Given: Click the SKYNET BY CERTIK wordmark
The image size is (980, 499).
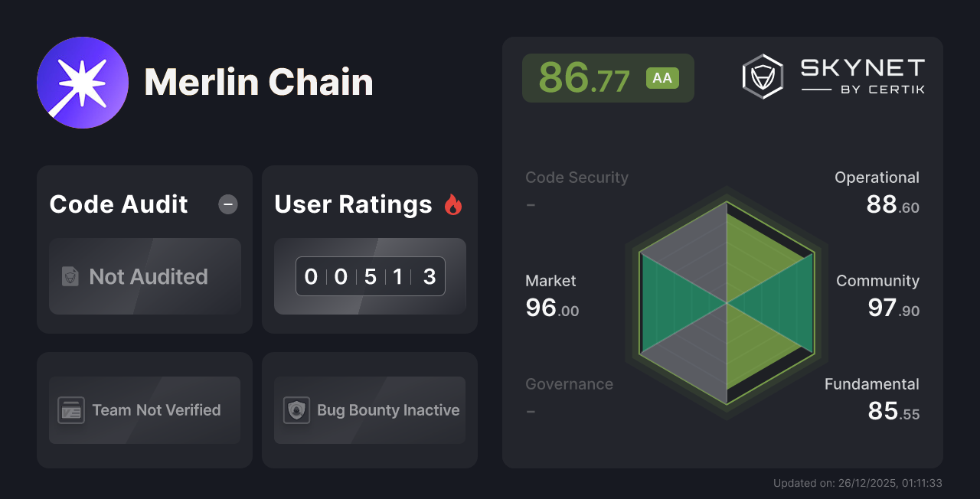Looking at the screenshot, I should point(862,74).
